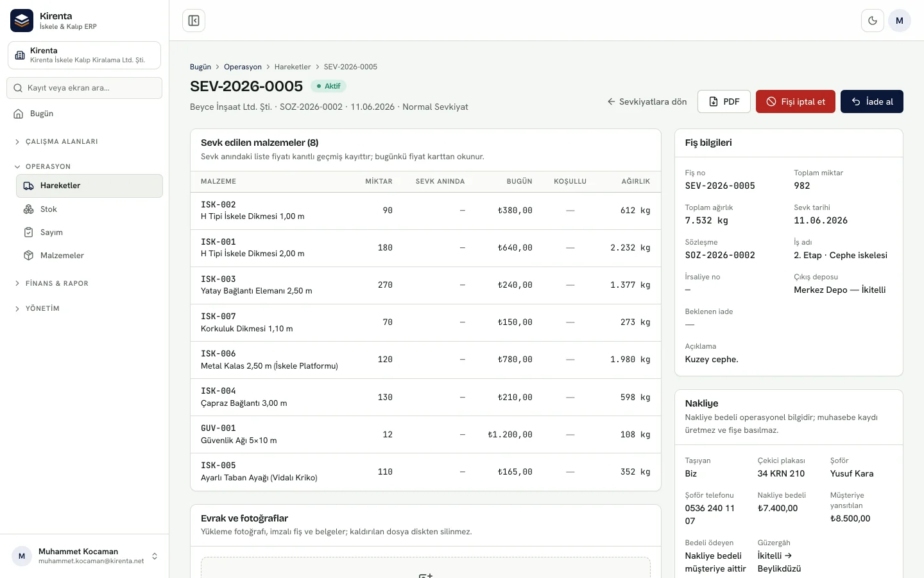This screenshot has width=924, height=578.
Task: Collapse the OPERASYON section
Action: pos(42,166)
